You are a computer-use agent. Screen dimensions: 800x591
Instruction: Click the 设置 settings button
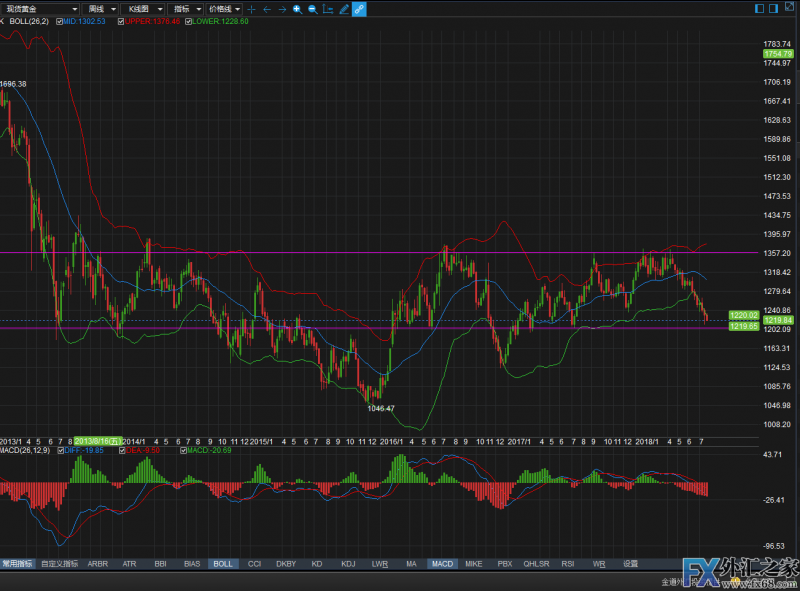[x=630, y=564]
